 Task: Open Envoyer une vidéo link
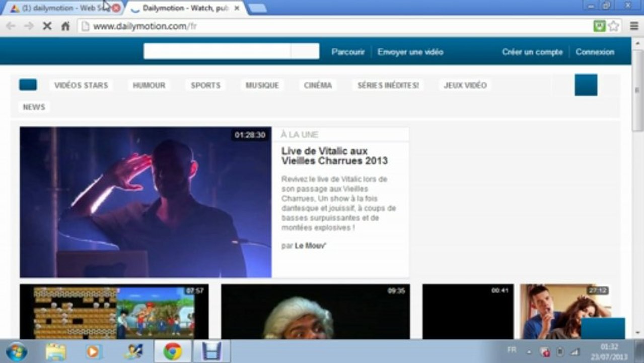coord(410,51)
